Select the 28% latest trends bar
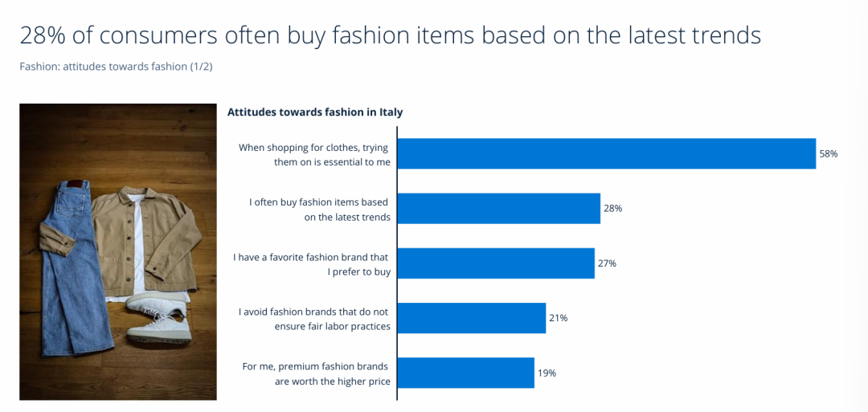 [499, 208]
